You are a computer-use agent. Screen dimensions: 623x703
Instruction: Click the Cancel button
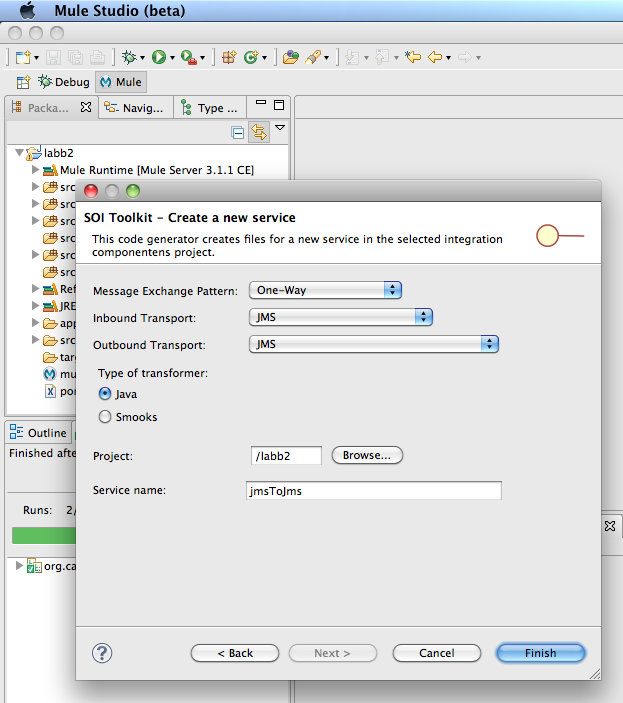437,653
